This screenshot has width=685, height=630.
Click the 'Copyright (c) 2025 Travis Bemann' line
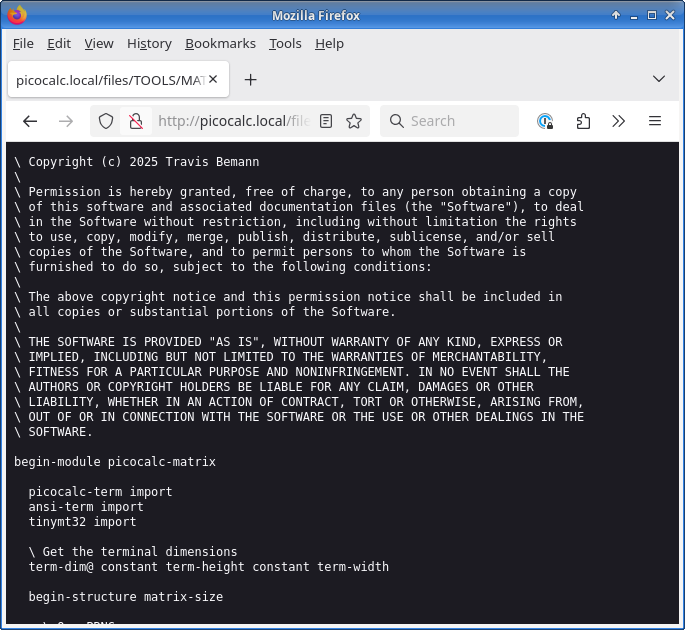(x=137, y=162)
